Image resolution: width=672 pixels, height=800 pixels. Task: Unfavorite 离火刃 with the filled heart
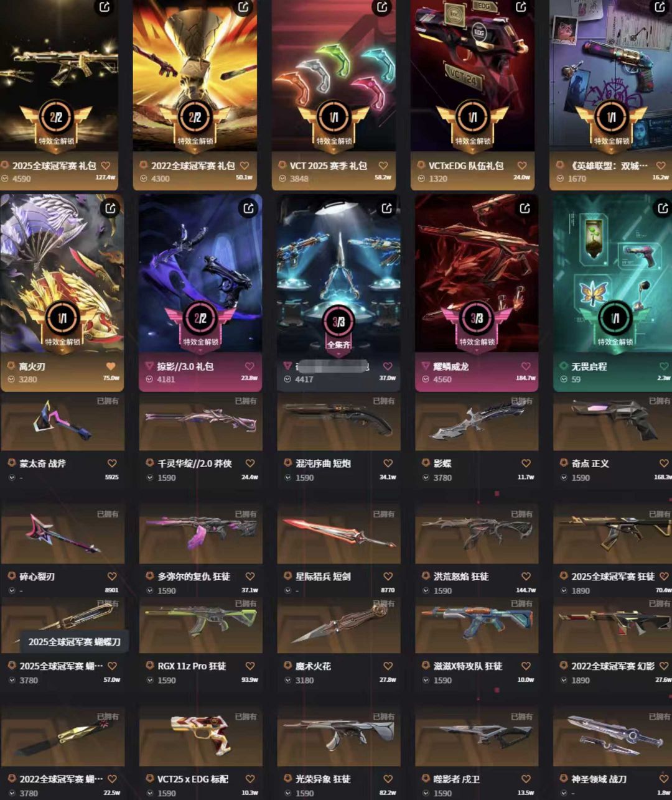111,366
